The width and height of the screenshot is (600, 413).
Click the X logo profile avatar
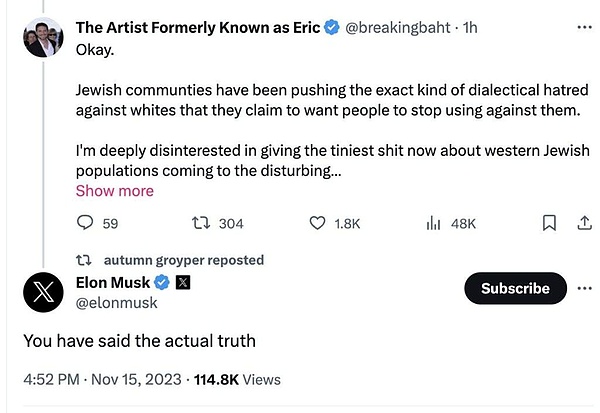tap(44, 293)
